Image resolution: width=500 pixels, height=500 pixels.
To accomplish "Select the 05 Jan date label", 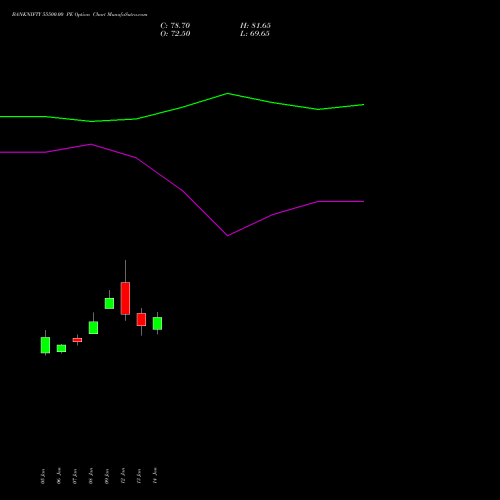I will point(43,476).
